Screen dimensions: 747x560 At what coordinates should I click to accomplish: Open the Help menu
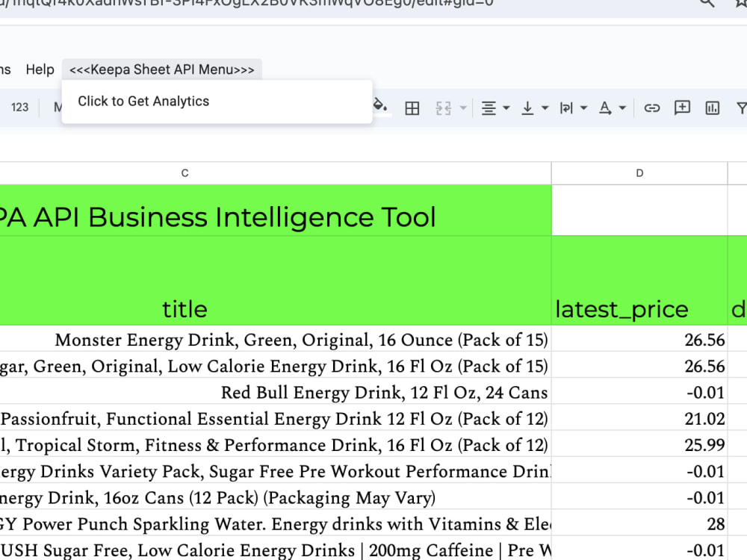(40, 69)
